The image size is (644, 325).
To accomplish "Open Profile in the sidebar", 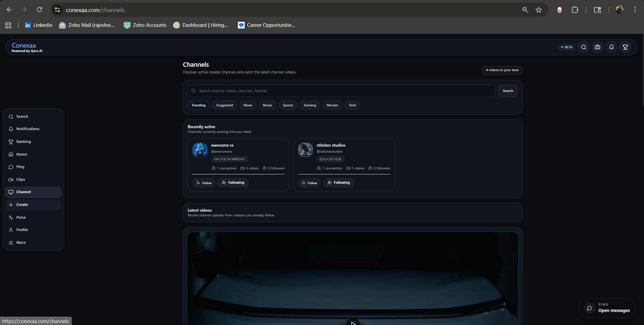I will [x=33, y=230].
